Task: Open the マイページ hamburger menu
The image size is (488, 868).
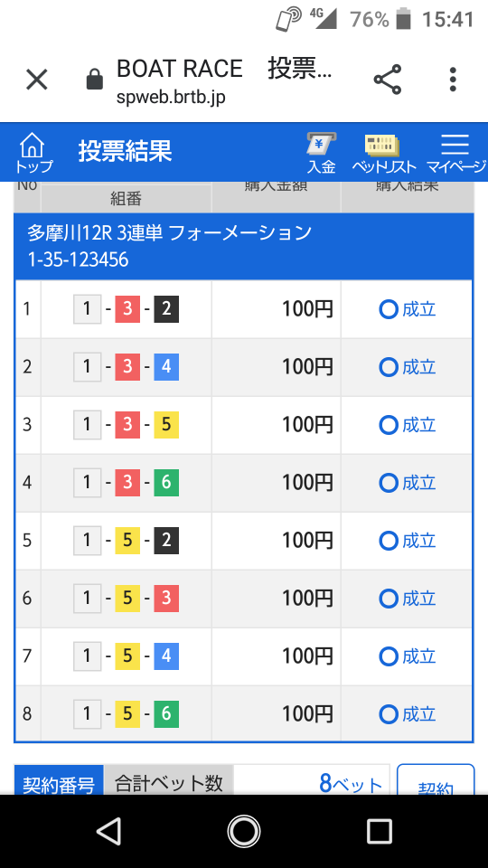Action: (455, 153)
